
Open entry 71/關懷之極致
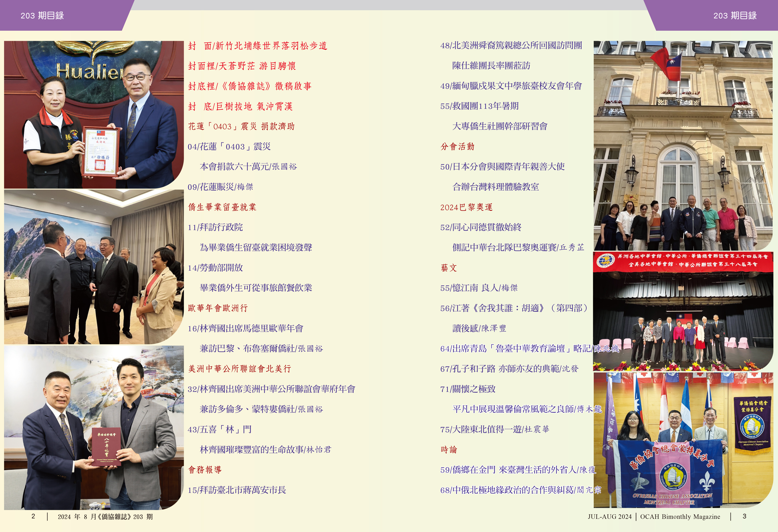point(468,389)
